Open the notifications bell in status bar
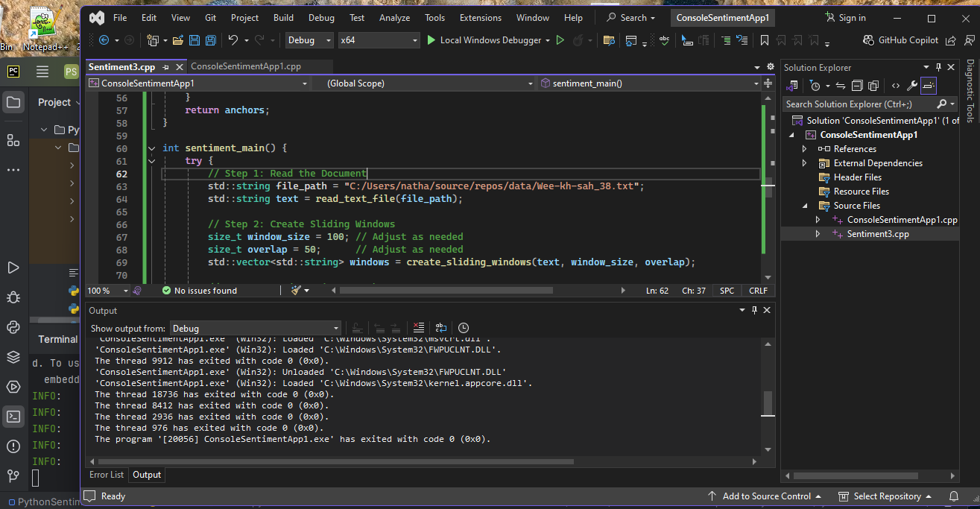The width and height of the screenshot is (980, 509). coord(954,496)
